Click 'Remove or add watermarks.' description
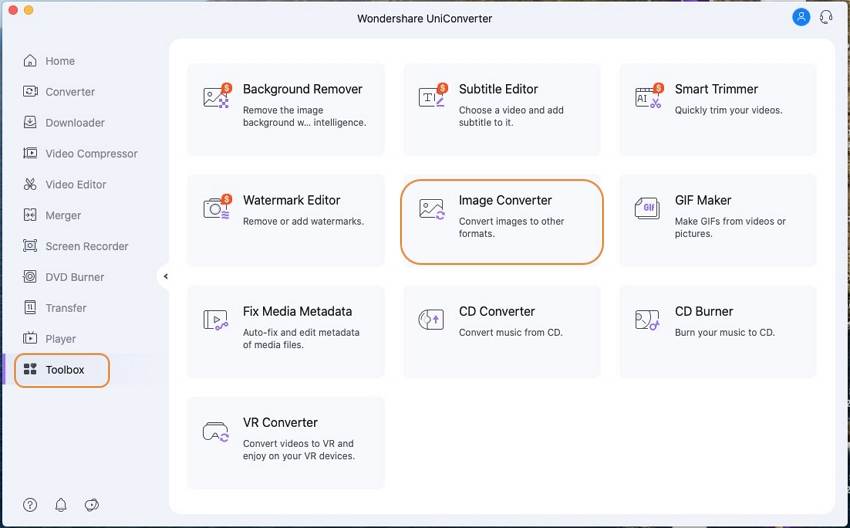This screenshot has height=528, width=850. [x=303, y=221]
